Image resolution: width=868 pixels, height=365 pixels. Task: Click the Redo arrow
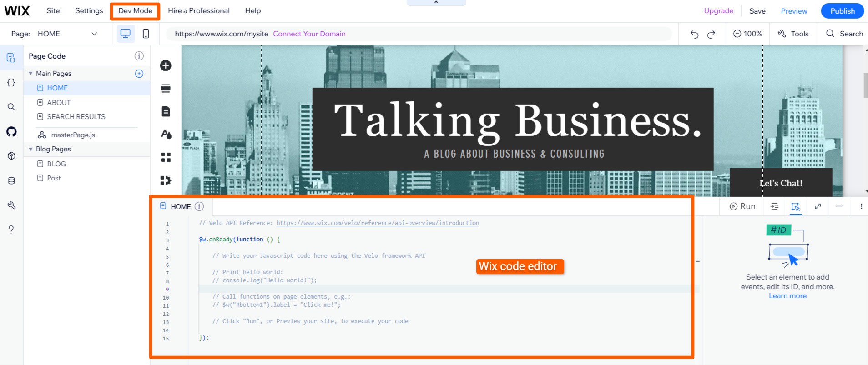711,34
